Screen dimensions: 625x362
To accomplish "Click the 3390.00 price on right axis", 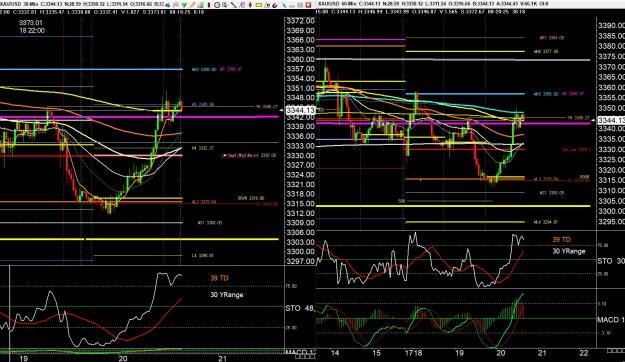I will [611, 26].
